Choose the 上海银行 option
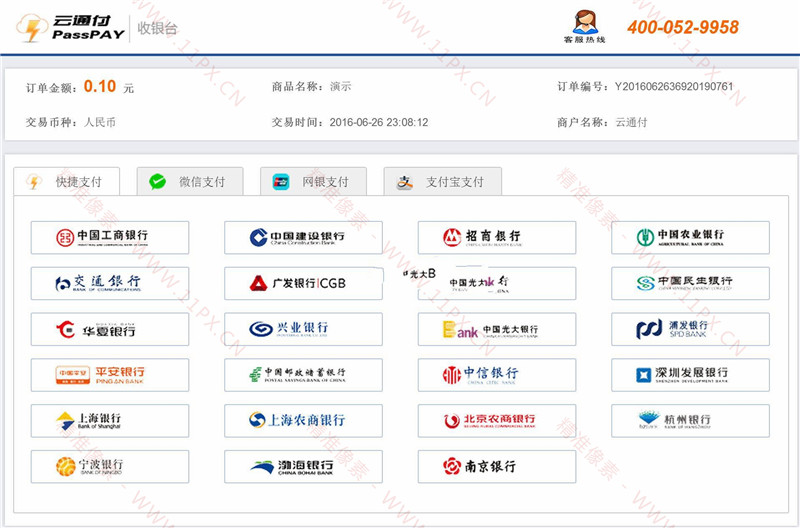Viewport: 800px width, 528px height. [x=110, y=421]
